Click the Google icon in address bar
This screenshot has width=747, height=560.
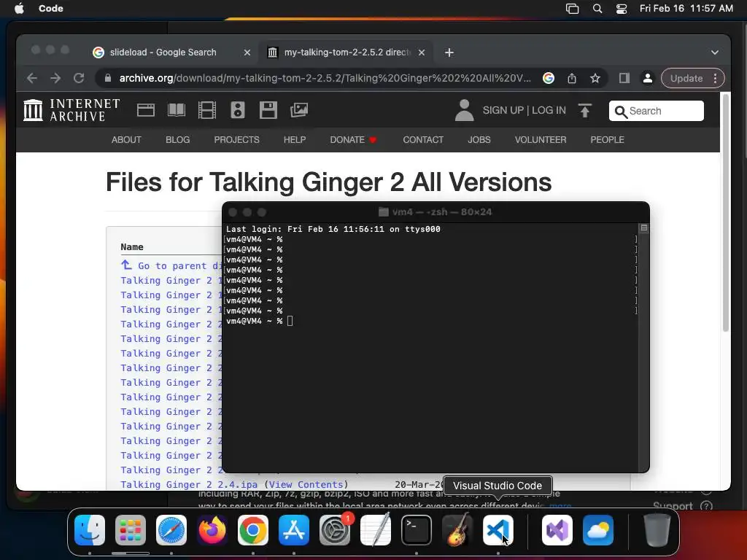point(549,78)
